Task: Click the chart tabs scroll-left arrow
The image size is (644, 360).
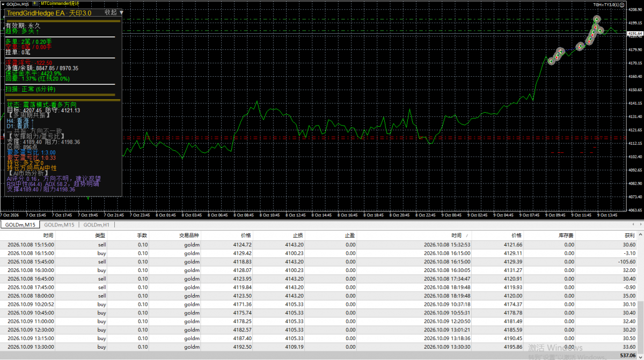Action: [x=634, y=225]
